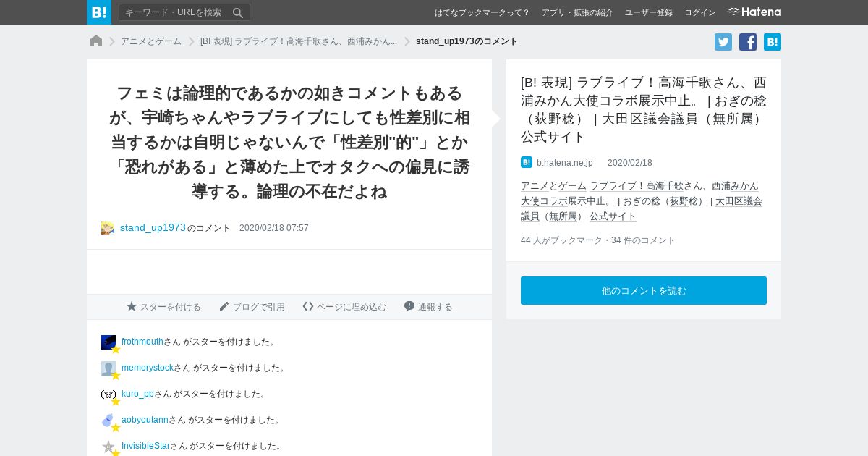The image size is (868, 456).
Task: Click ブログで引用 pencil button
Action: pos(252,307)
